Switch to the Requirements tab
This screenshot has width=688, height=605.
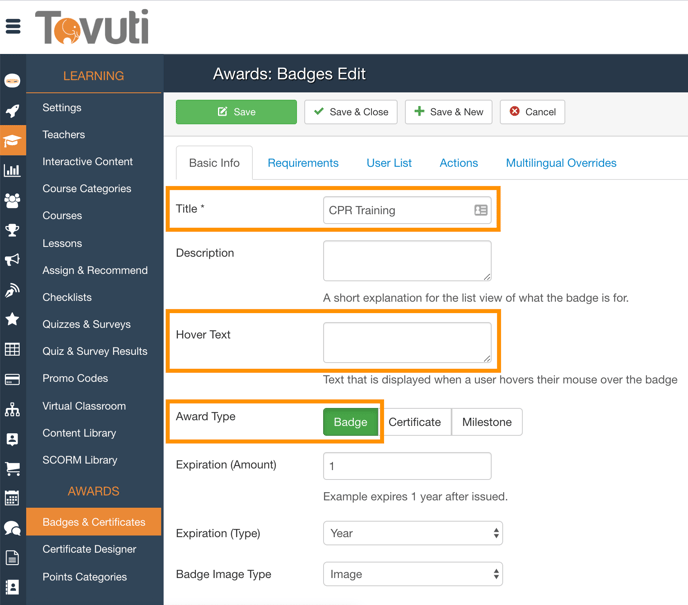pos(303,163)
